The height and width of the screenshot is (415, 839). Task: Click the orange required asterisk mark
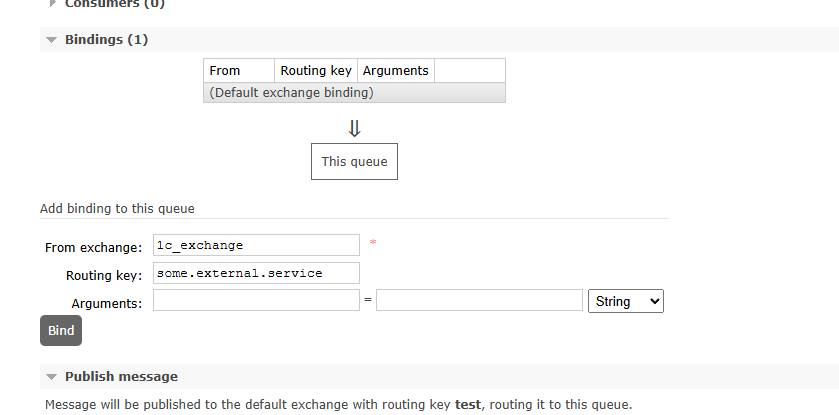[x=373, y=243]
